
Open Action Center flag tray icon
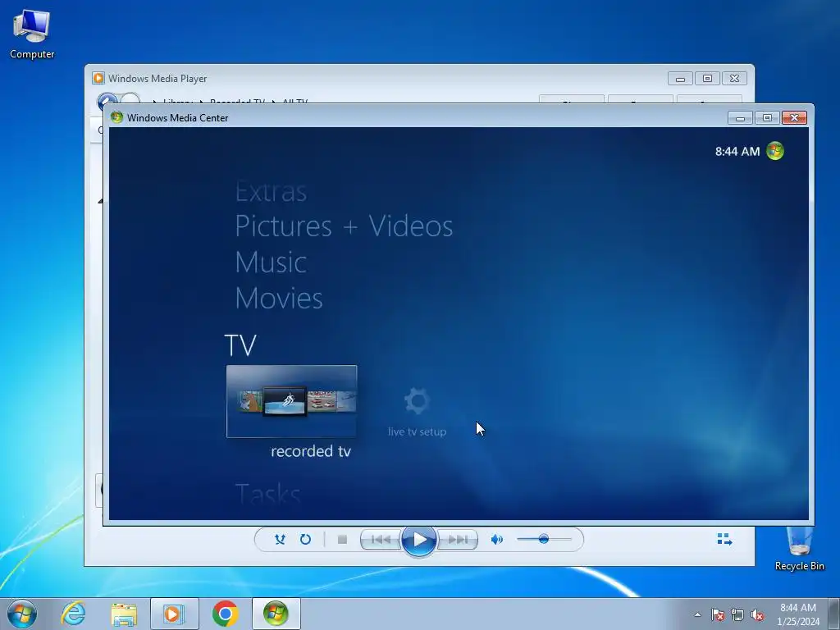click(x=718, y=614)
